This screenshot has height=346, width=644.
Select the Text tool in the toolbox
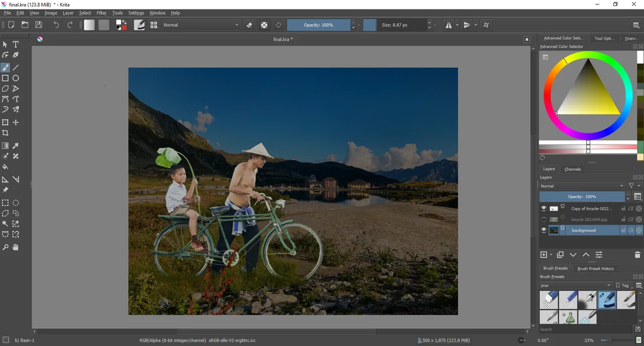pos(16,44)
